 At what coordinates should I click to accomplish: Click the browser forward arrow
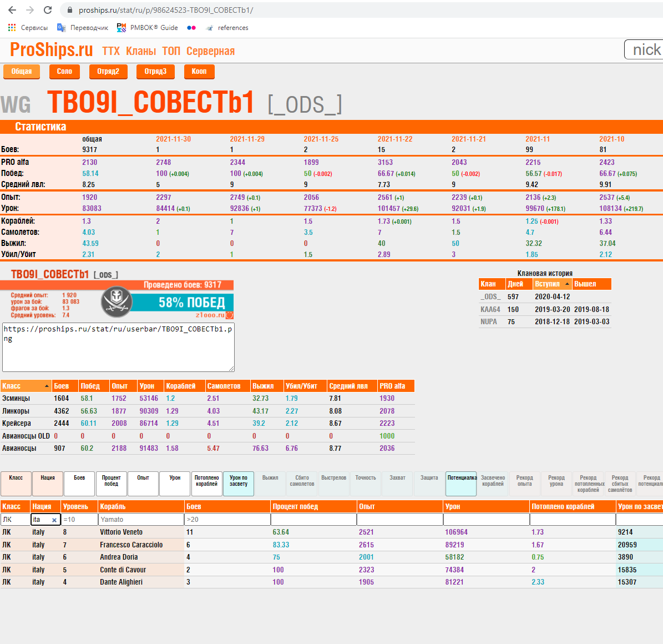[29, 10]
